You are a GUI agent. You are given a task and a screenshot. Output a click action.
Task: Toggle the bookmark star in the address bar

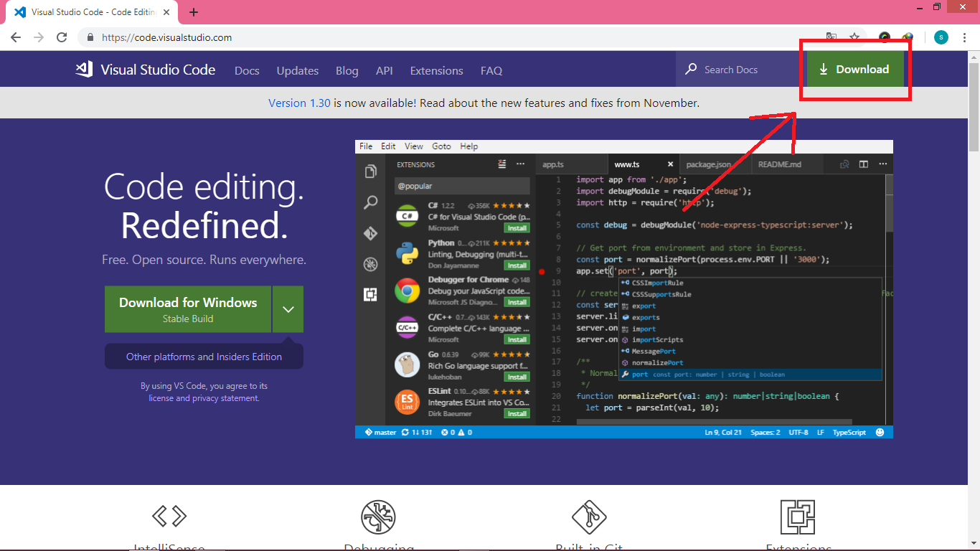[854, 37]
